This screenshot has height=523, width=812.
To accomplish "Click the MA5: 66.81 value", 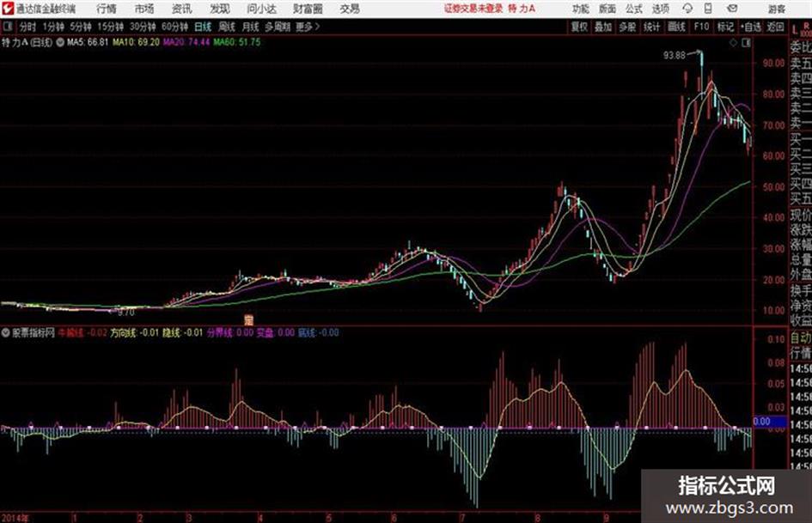I will [x=88, y=42].
